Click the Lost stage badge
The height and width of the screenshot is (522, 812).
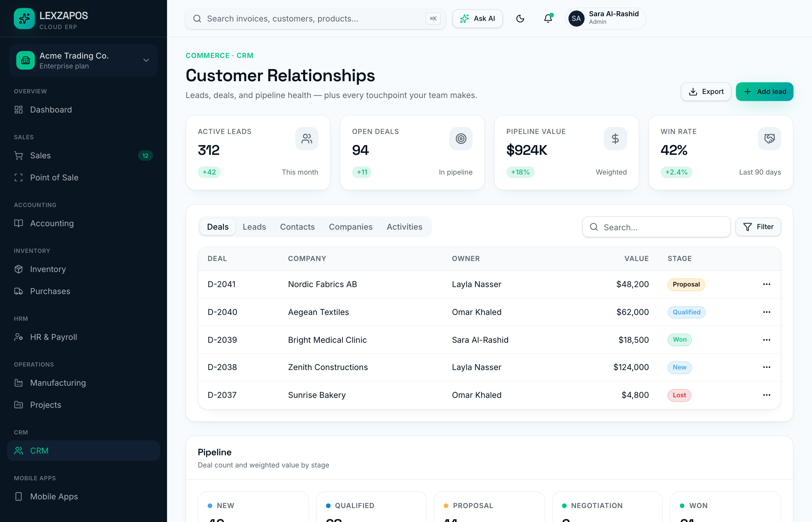[679, 395]
